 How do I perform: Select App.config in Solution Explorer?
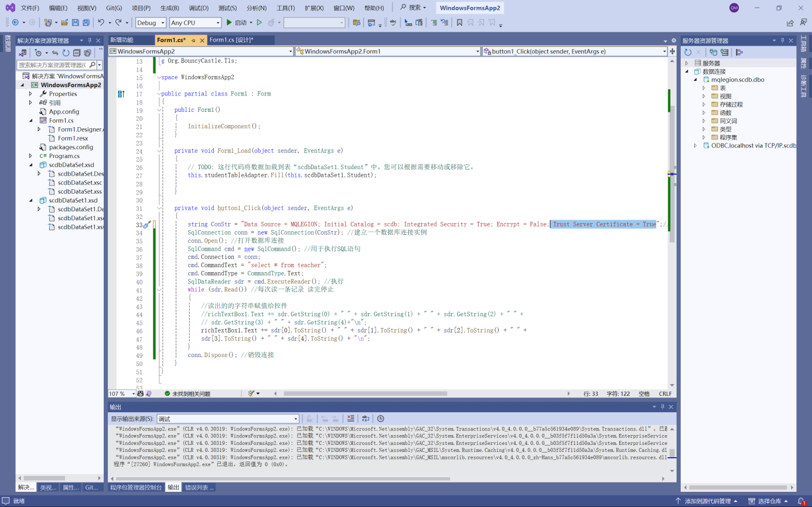pyautogui.click(x=64, y=111)
